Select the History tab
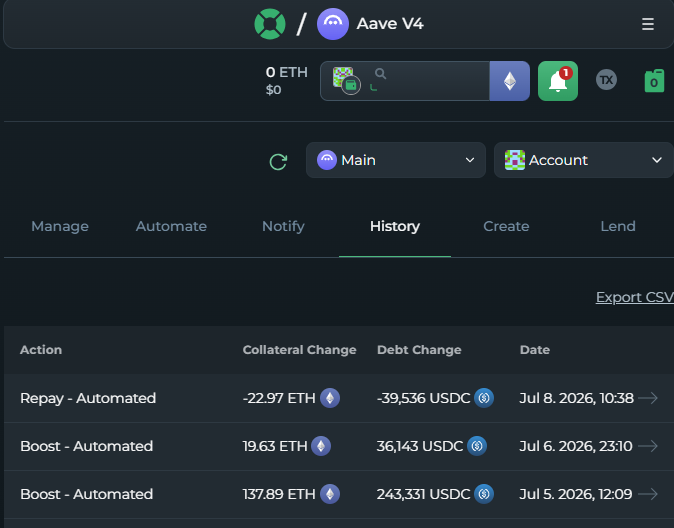674x528 pixels. (395, 227)
